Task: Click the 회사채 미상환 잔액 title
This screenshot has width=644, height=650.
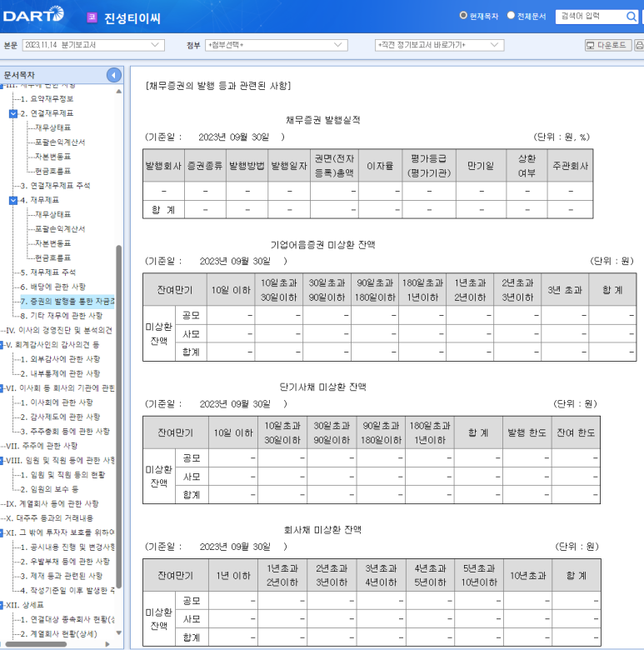Action: click(x=322, y=530)
